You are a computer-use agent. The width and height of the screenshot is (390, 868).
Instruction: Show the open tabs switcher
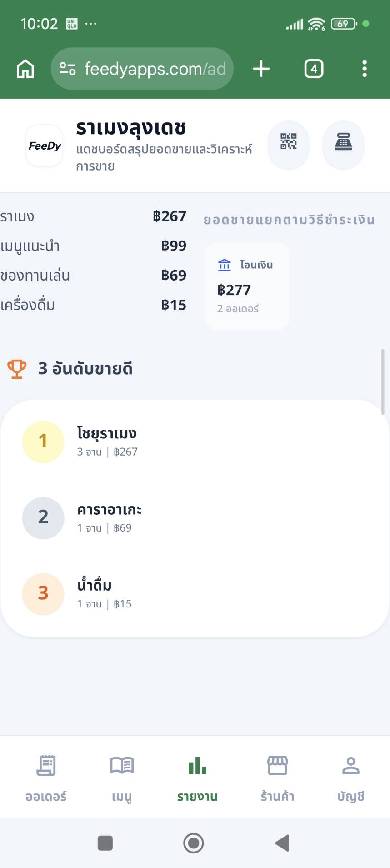click(314, 69)
